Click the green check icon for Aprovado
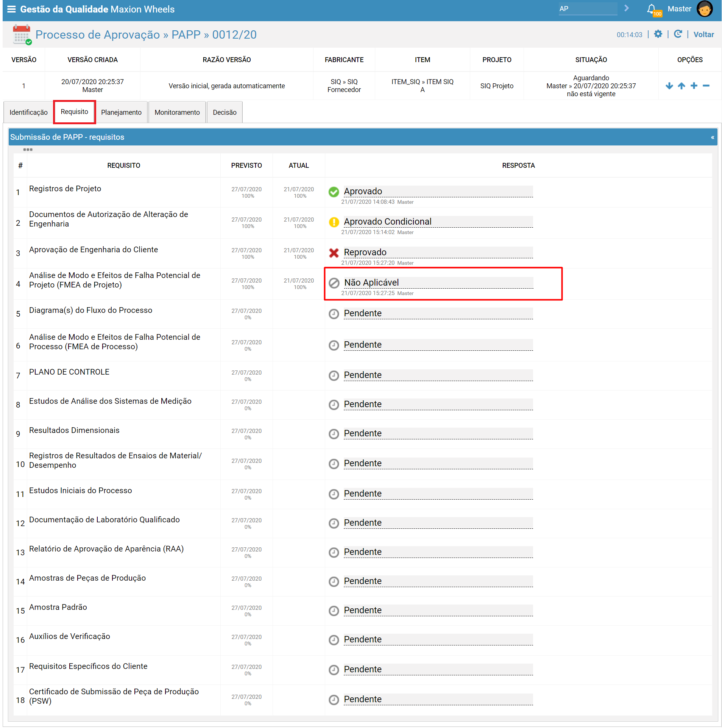 pyautogui.click(x=334, y=192)
